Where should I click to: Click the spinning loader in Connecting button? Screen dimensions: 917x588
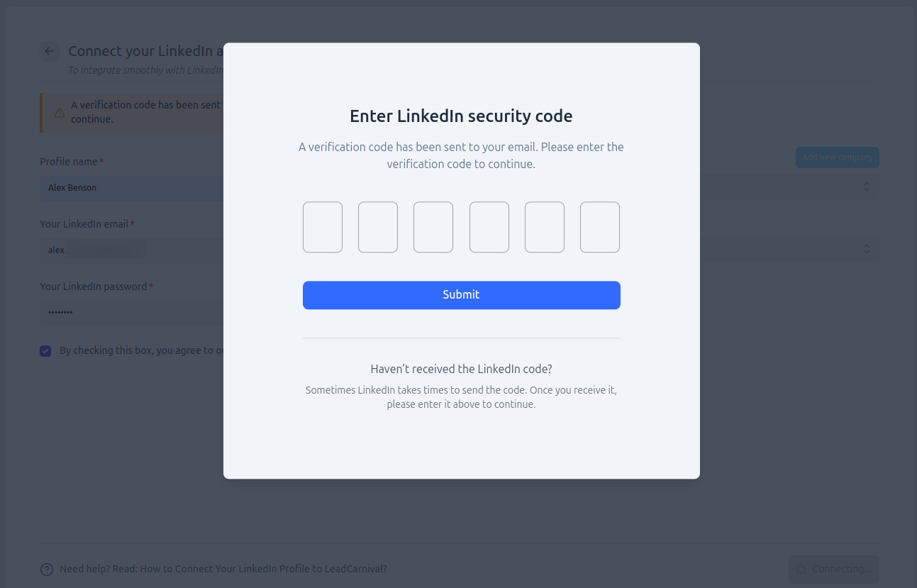[x=801, y=569]
